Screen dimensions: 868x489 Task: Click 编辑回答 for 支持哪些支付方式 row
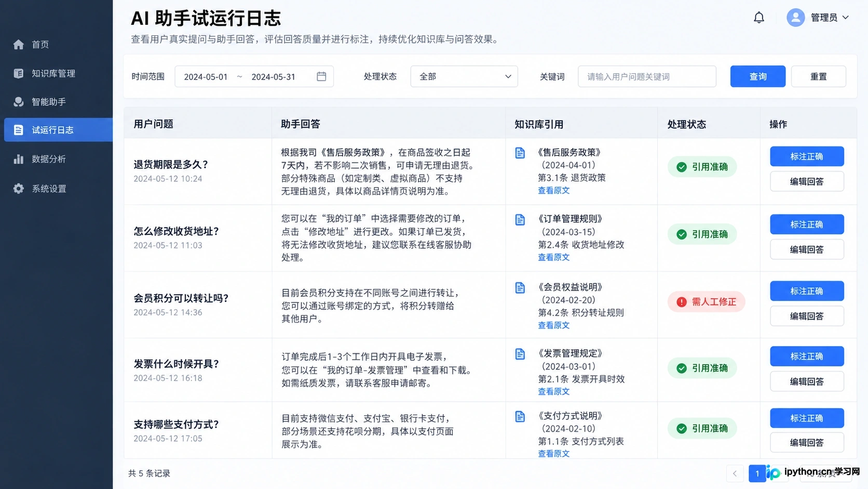tap(807, 443)
